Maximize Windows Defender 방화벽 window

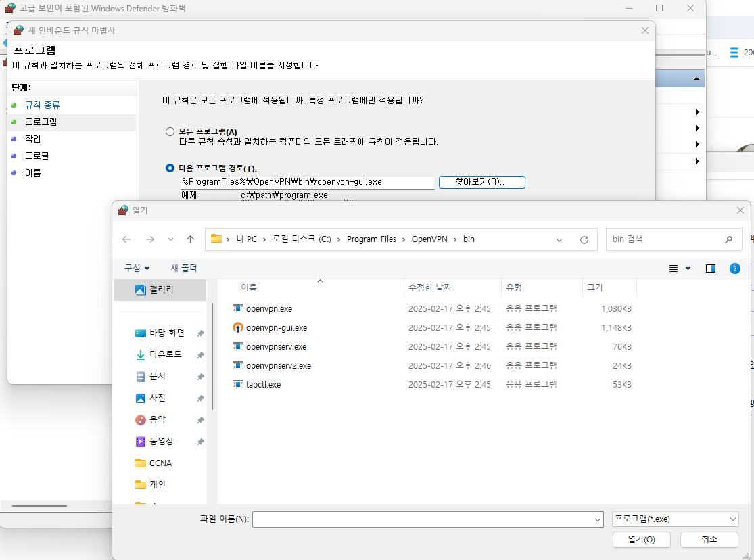click(x=659, y=8)
